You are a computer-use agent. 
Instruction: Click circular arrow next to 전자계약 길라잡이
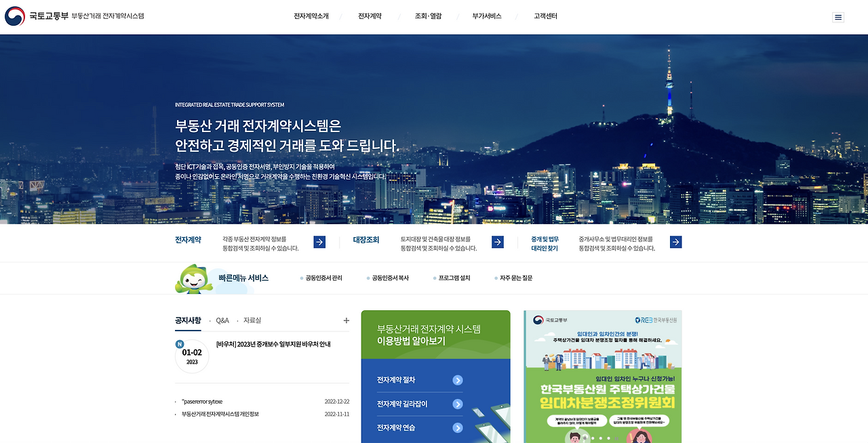456,404
